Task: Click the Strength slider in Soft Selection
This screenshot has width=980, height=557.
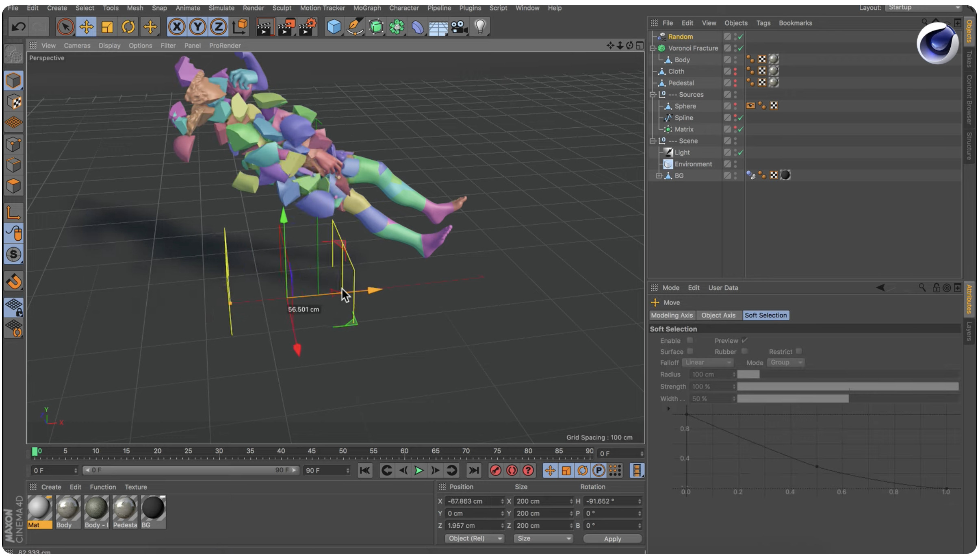Action: [849, 386]
